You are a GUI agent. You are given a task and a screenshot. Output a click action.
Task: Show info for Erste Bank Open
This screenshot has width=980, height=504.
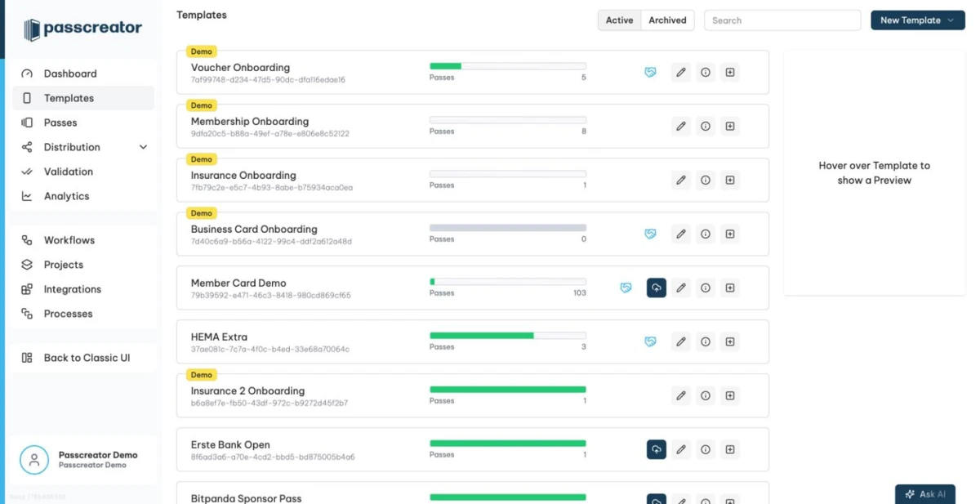coord(706,449)
